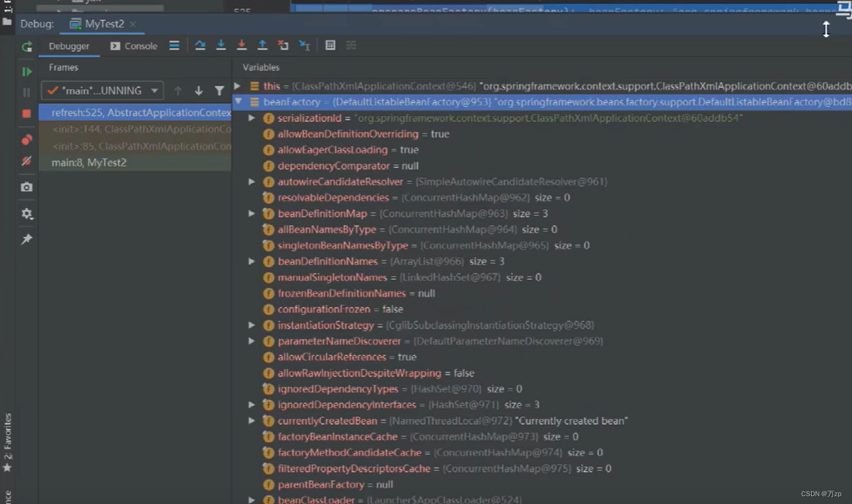The width and height of the screenshot is (852, 504).
Task: Click the layout toolbar icon beside the Console tab
Action: [174, 45]
